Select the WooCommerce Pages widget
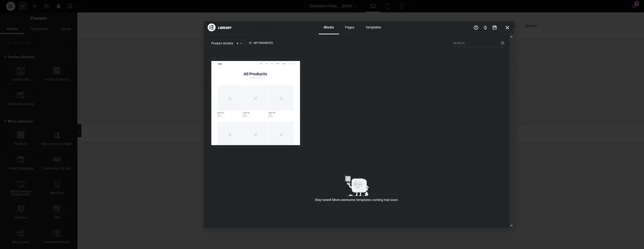The image size is (644, 249). [57, 138]
